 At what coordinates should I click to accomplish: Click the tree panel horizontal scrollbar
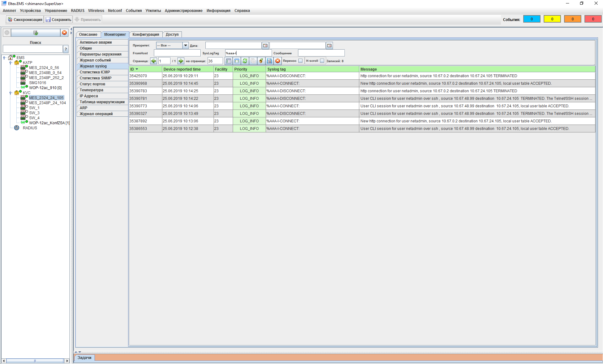click(x=35, y=361)
